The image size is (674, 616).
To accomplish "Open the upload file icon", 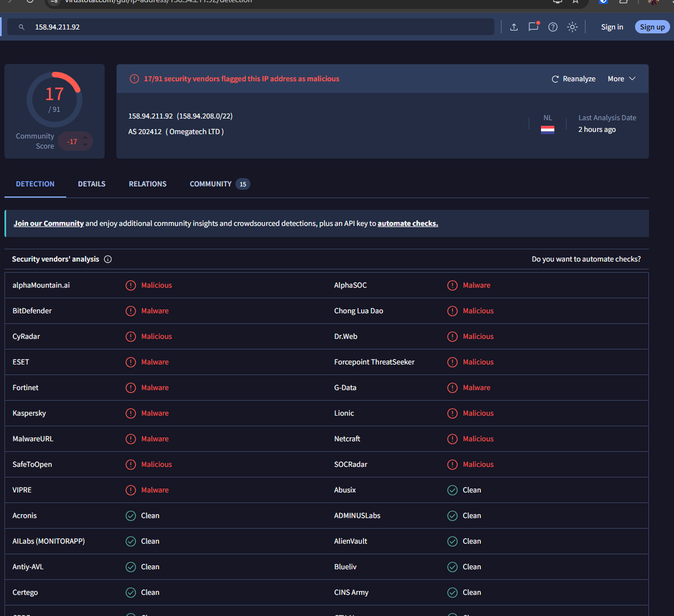I will [514, 27].
